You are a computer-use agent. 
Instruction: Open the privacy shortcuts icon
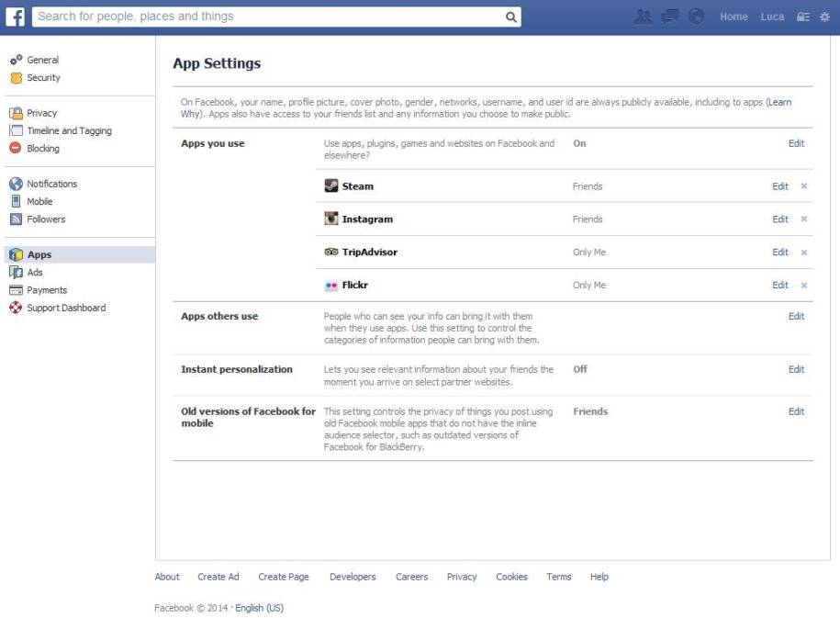[804, 16]
